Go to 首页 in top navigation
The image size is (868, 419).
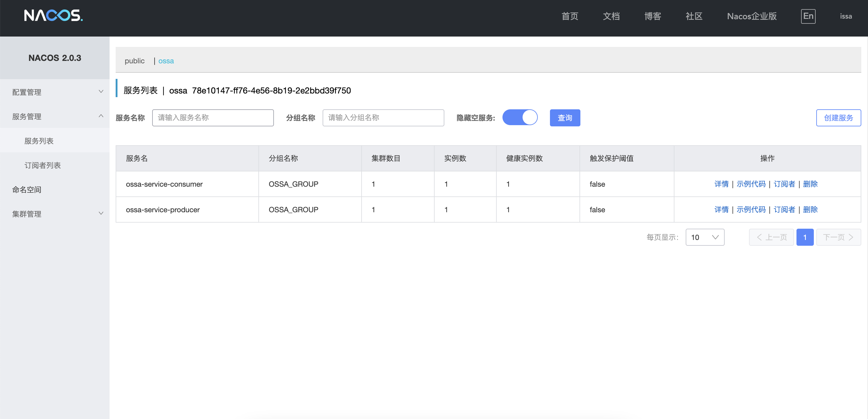(569, 16)
